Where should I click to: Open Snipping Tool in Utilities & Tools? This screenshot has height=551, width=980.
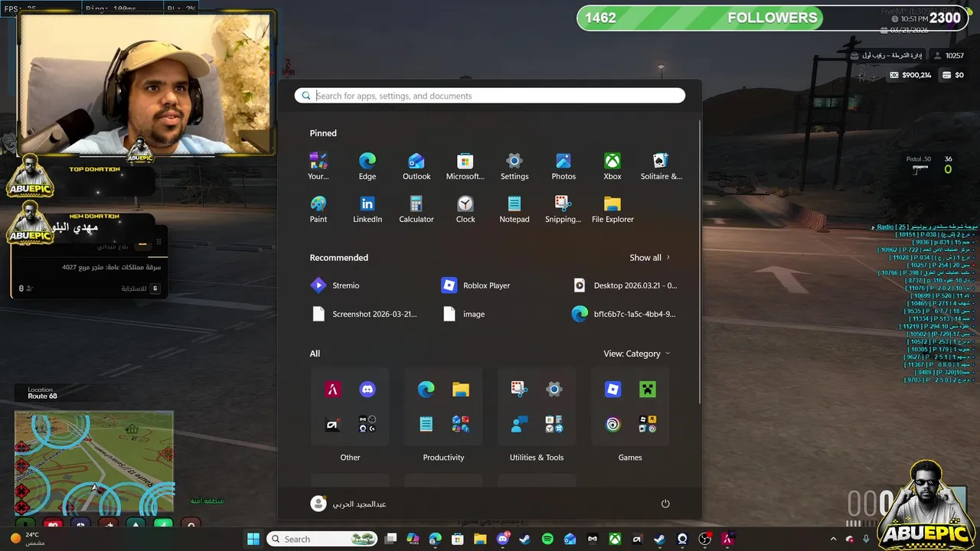tap(519, 390)
